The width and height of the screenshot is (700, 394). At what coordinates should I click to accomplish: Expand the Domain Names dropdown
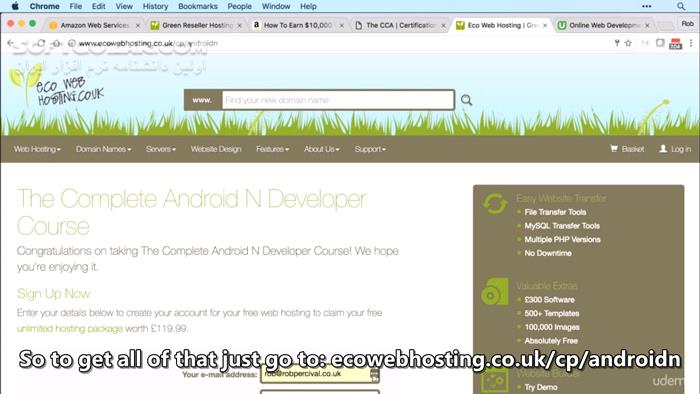104,149
